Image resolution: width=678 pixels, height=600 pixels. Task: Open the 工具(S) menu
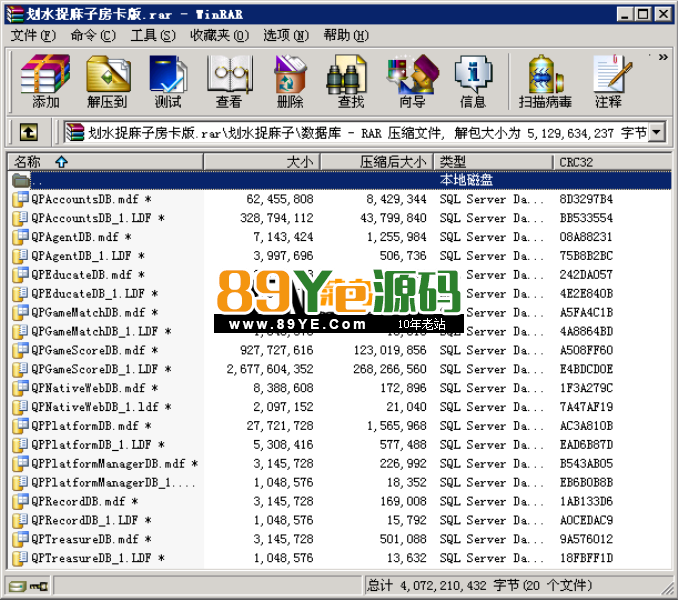click(x=153, y=35)
